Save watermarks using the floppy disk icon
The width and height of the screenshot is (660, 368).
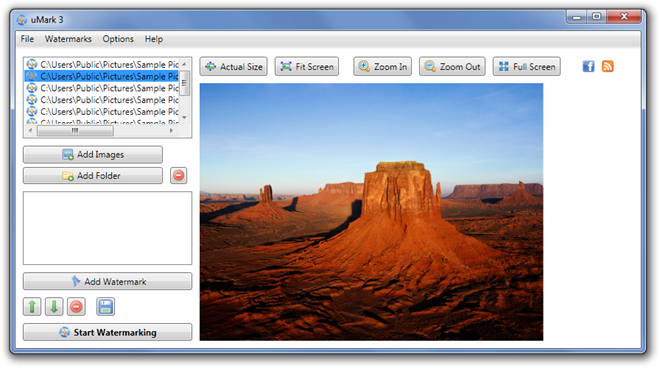(105, 307)
